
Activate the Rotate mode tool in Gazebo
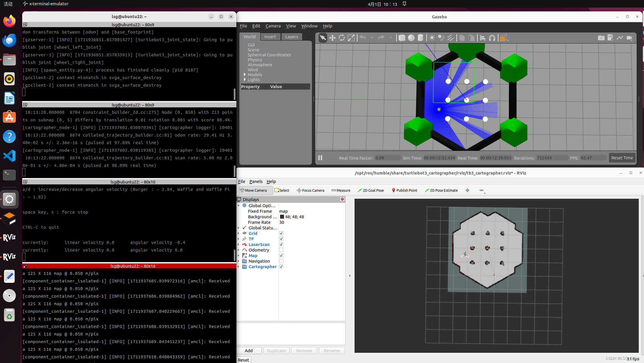(341, 38)
